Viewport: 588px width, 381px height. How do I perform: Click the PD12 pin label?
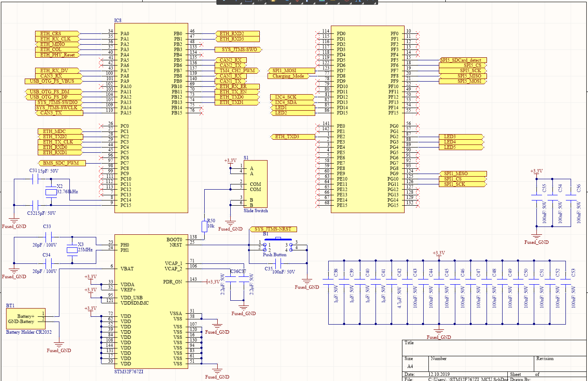(x=343, y=97)
